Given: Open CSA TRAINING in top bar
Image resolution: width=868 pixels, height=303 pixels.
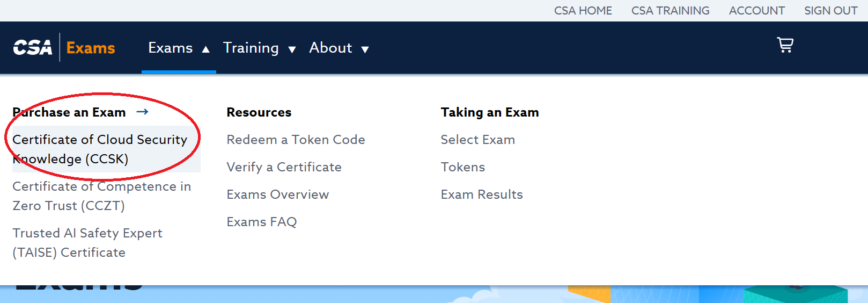Looking at the screenshot, I should point(670,11).
